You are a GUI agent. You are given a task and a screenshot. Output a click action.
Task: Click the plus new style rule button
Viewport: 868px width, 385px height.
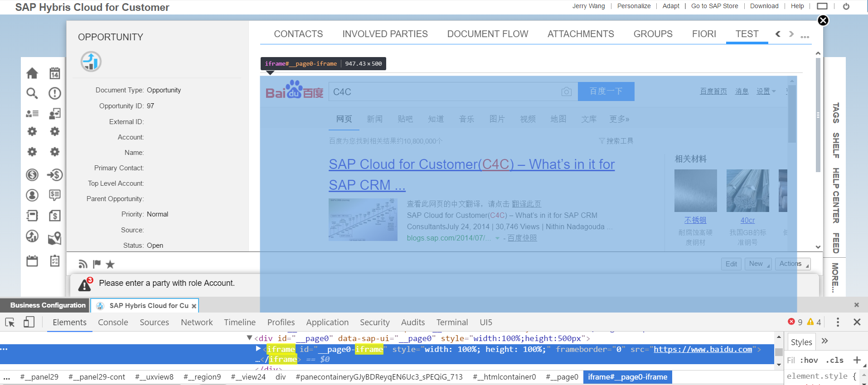(857, 360)
